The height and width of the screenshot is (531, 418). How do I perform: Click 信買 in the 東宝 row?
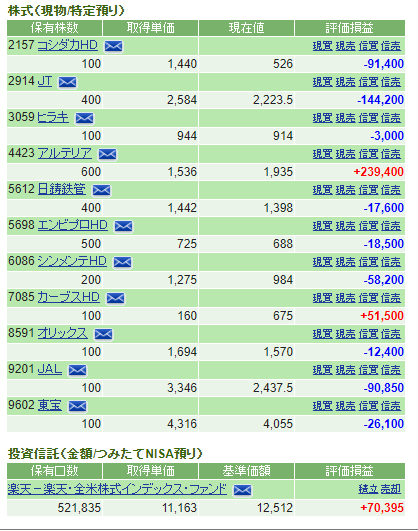coord(368,406)
